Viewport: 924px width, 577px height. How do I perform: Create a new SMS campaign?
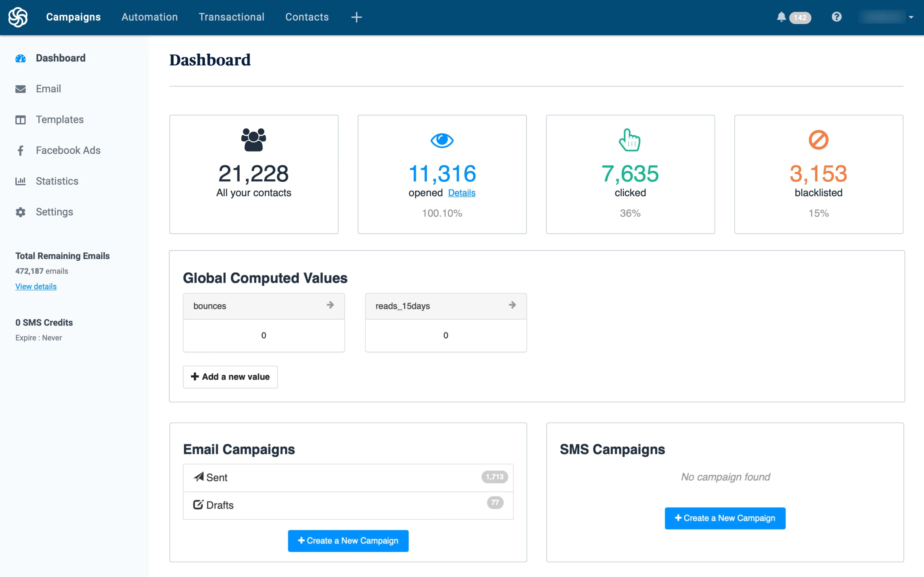tap(725, 518)
